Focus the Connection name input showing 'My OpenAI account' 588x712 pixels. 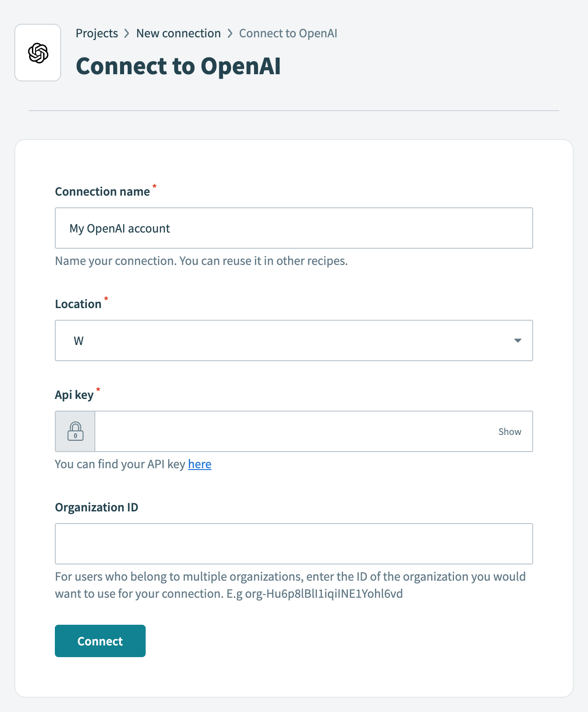point(294,228)
